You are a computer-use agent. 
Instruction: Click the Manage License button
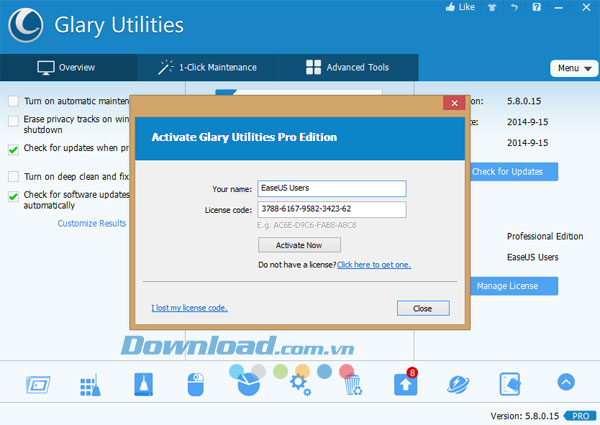[514, 286]
